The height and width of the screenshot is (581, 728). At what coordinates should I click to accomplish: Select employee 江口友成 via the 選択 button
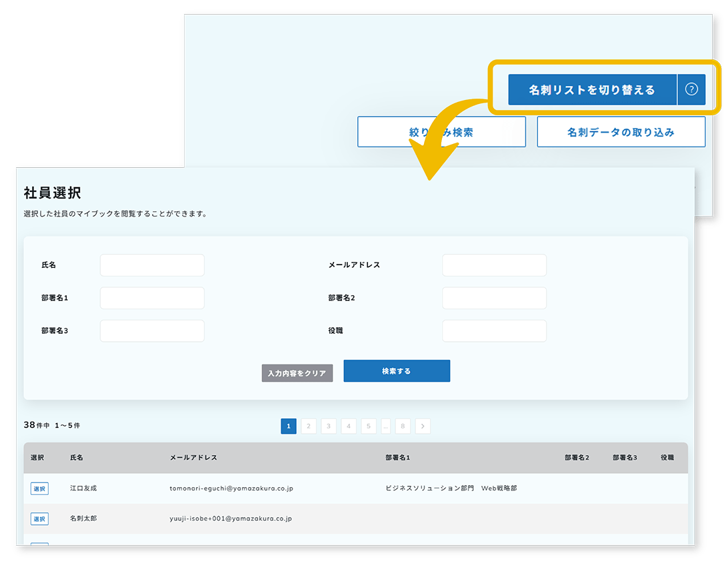pos(39,488)
